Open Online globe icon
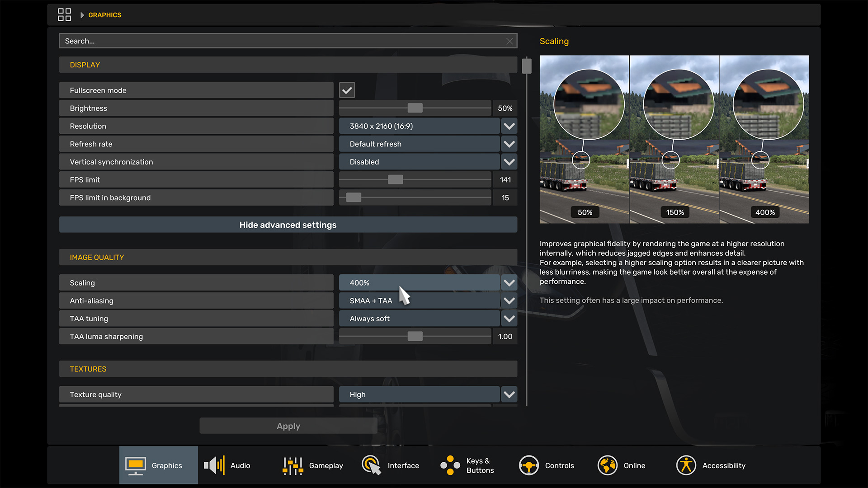 tap(607, 465)
